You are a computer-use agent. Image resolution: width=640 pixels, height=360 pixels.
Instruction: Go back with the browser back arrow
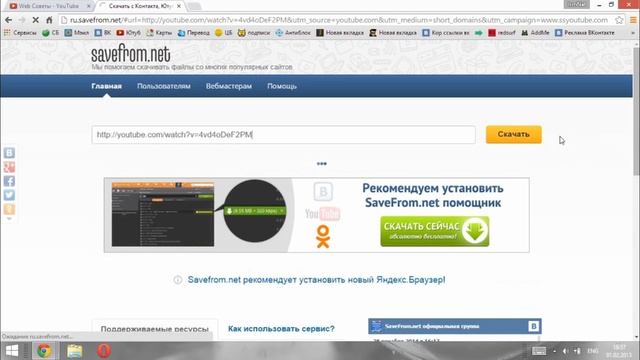[x=9, y=20]
